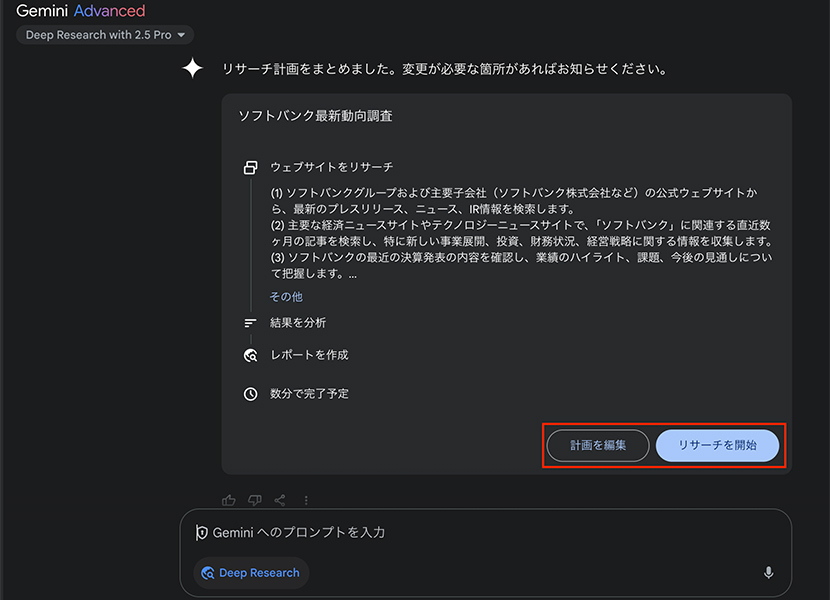Click the ウェブサイトをリサーチ step icon
Image resolution: width=830 pixels, height=600 pixels.
click(250, 167)
